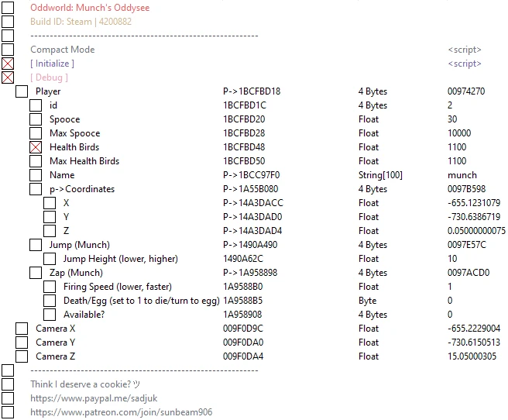The image size is (508, 420).
Task: Click Jump Height value 10
Action: 452,259
